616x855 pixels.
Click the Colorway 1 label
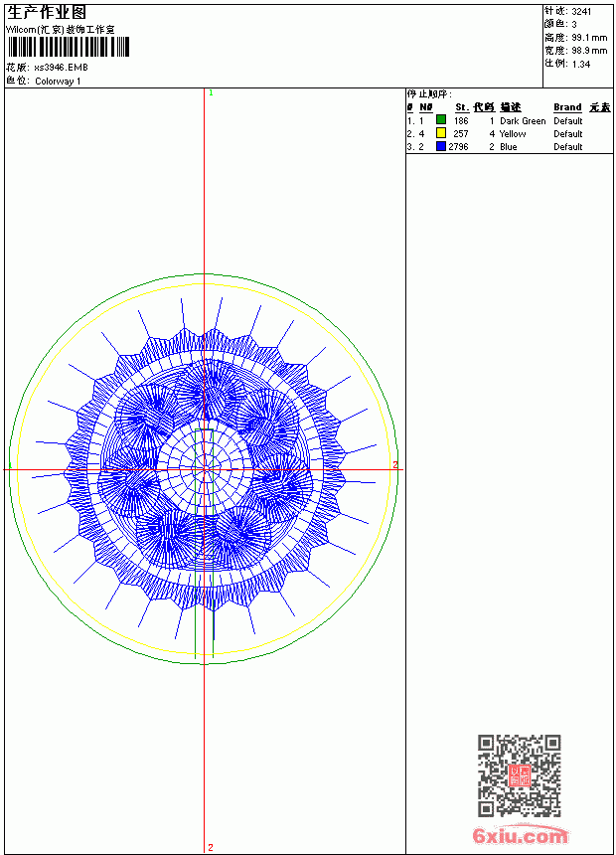pos(58,82)
